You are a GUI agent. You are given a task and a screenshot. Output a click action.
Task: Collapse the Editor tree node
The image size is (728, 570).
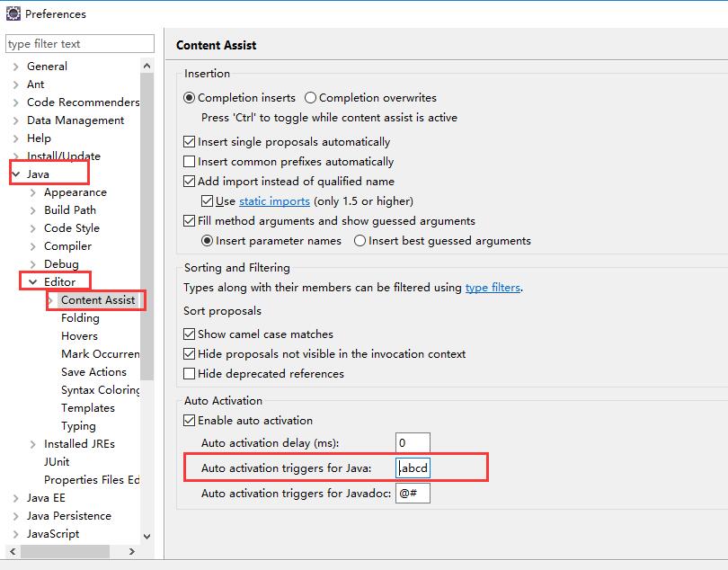33,282
